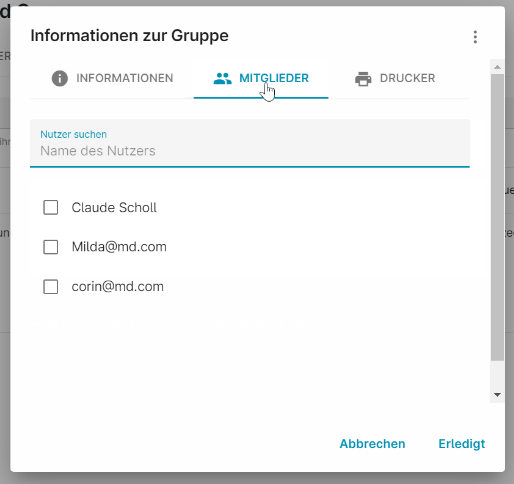Select the MITGLIEDER tab label
The width and height of the screenshot is (514, 484).
274,78
